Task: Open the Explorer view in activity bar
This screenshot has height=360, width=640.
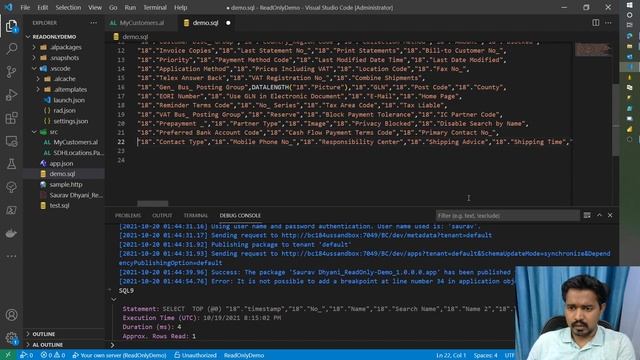Action: 11,27
